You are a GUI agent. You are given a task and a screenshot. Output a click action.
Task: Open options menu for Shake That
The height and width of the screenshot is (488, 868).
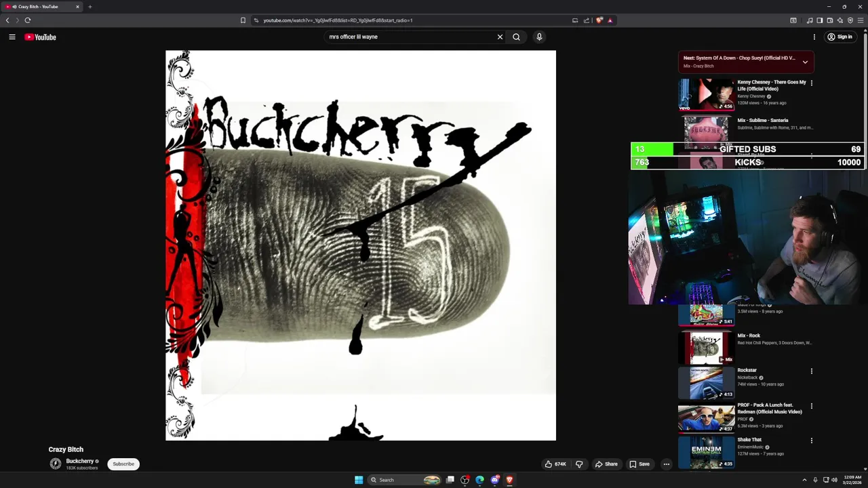coord(811,441)
